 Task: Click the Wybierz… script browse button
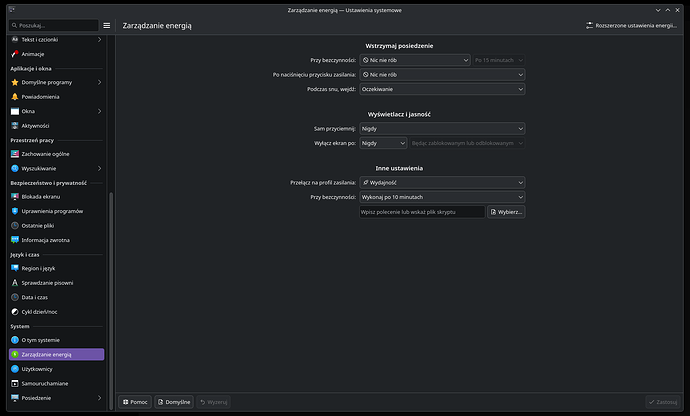point(506,212)
